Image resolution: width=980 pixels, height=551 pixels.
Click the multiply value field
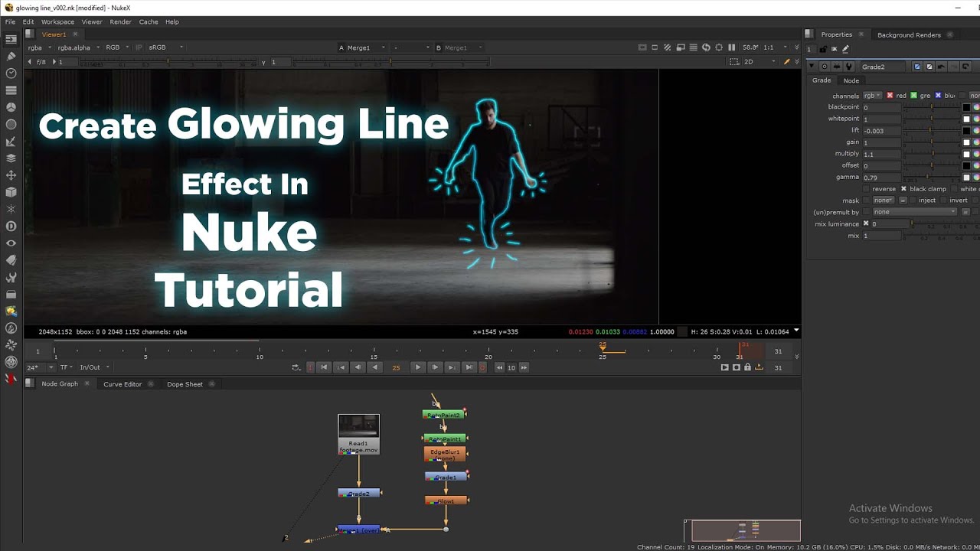881,154
